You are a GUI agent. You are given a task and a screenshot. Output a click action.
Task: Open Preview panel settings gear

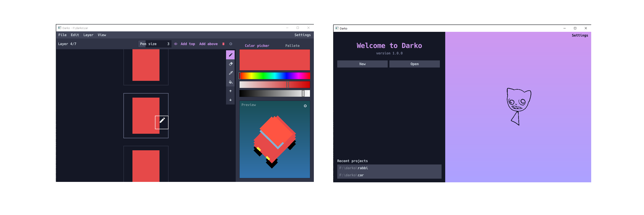305,106
